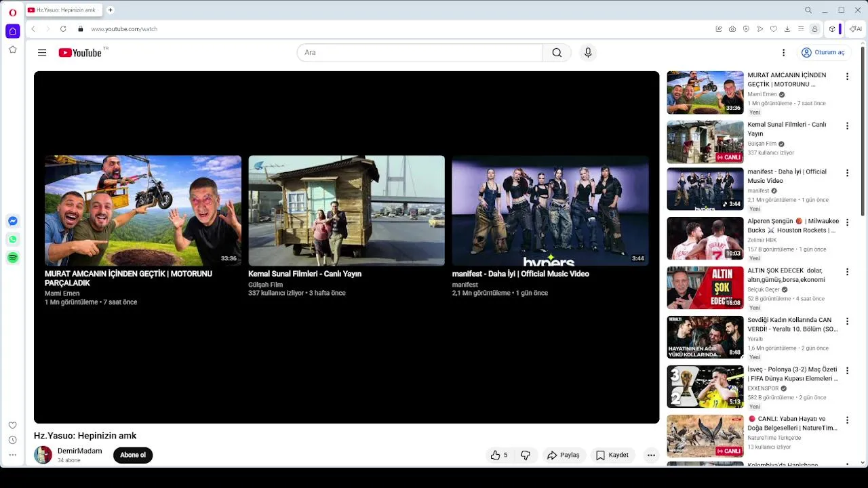Open the DemirMadam channel avatar
868x488 pixels.
click(43, 455)
